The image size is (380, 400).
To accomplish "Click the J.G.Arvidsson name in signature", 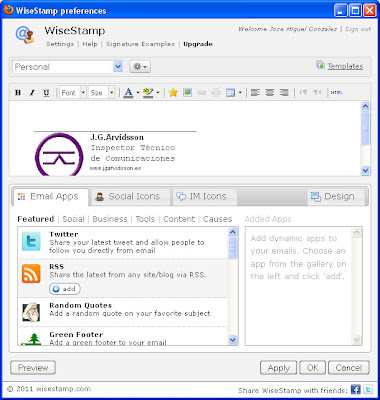I will tap(117, 137).
